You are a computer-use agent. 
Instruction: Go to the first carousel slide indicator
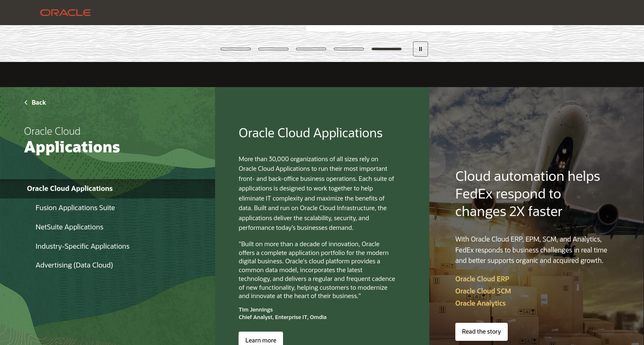pos(236,49)
